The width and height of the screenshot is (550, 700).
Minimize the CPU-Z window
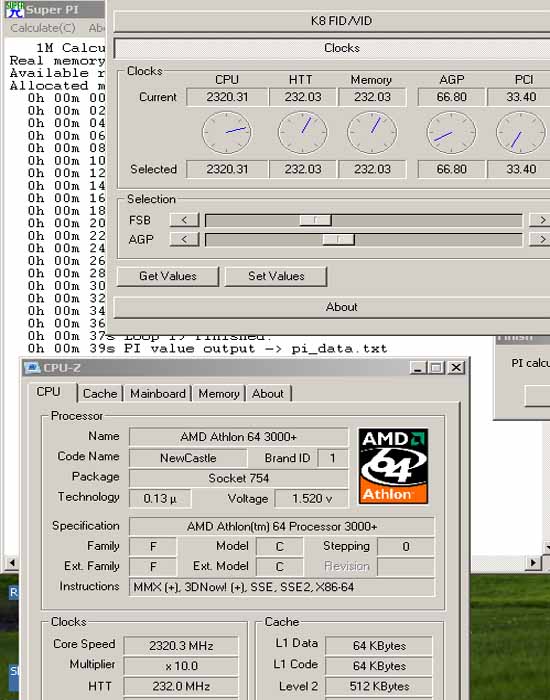pyautogui.click(x=418, y=367)
